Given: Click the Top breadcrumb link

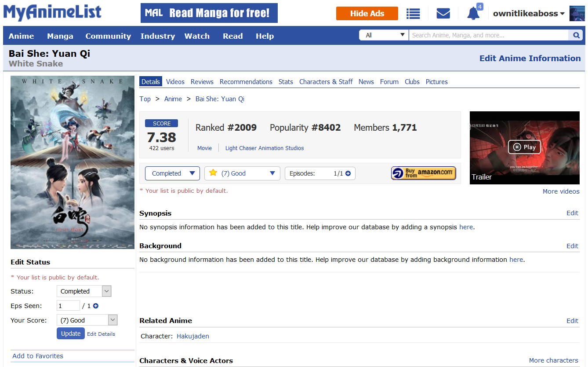Looking at the screenshot, I should [145, 99].
